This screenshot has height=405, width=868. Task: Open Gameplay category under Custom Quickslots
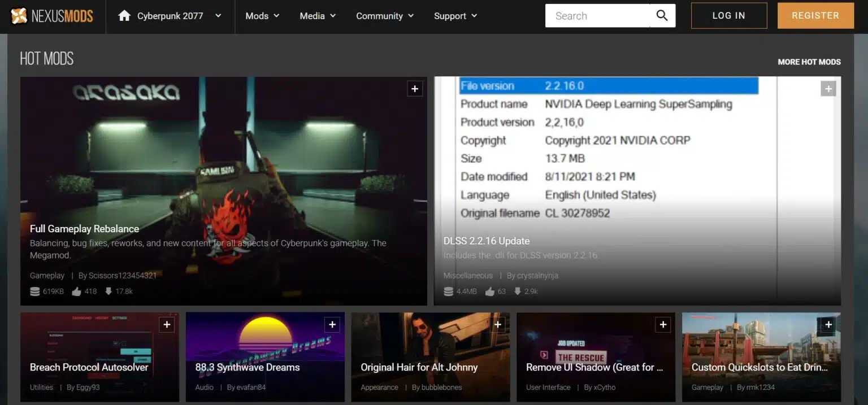click(708, 387)
